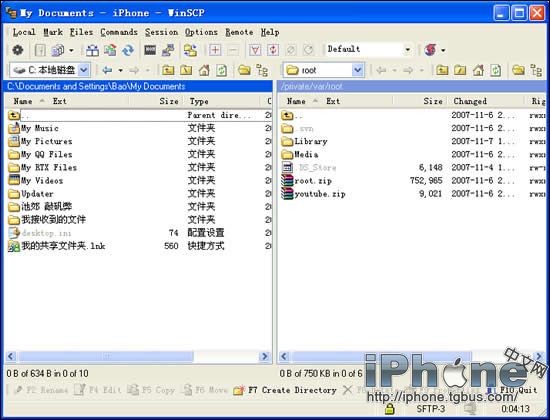Open the Commands menu
Viewport: 550px width, 420px height.
[x=119, y=32]
